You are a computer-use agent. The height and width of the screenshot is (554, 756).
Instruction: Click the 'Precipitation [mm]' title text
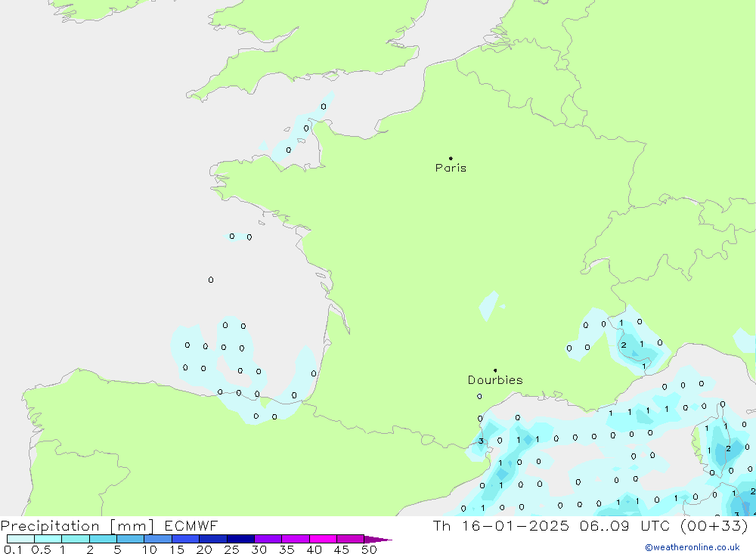point(77,526)
